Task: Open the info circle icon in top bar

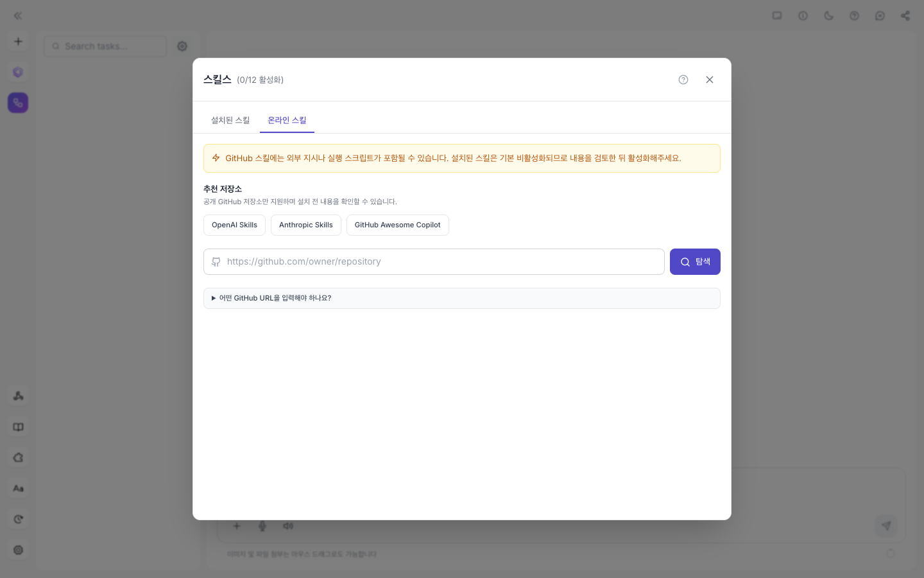Action: [803, 15]
